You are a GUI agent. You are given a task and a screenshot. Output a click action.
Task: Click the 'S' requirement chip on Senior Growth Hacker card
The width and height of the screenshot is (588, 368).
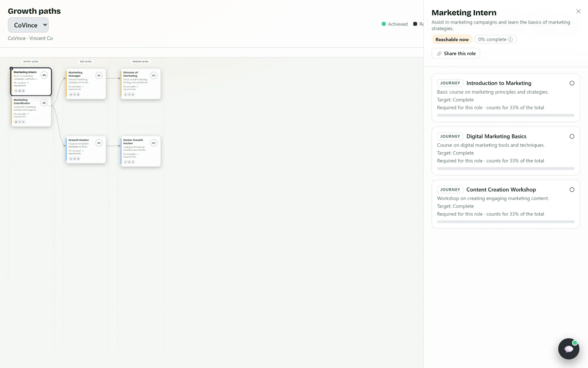click(x=133, y=162)
